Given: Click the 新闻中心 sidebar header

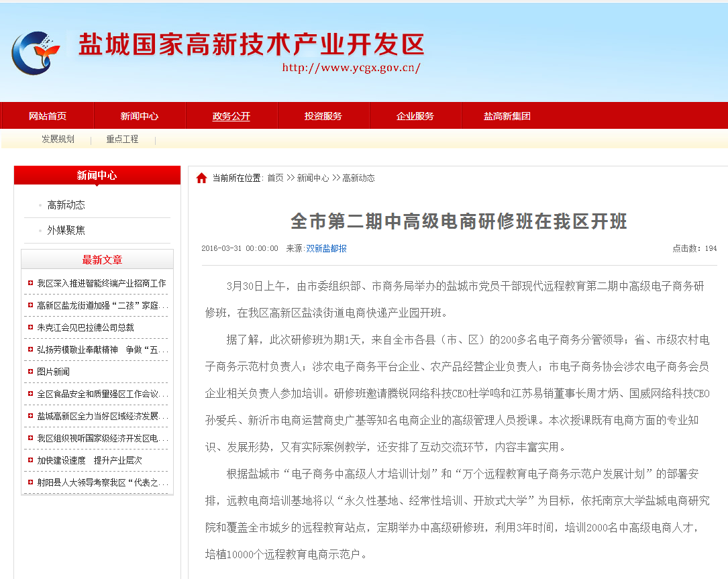Looking at the screenshot, I should (97, 176).
